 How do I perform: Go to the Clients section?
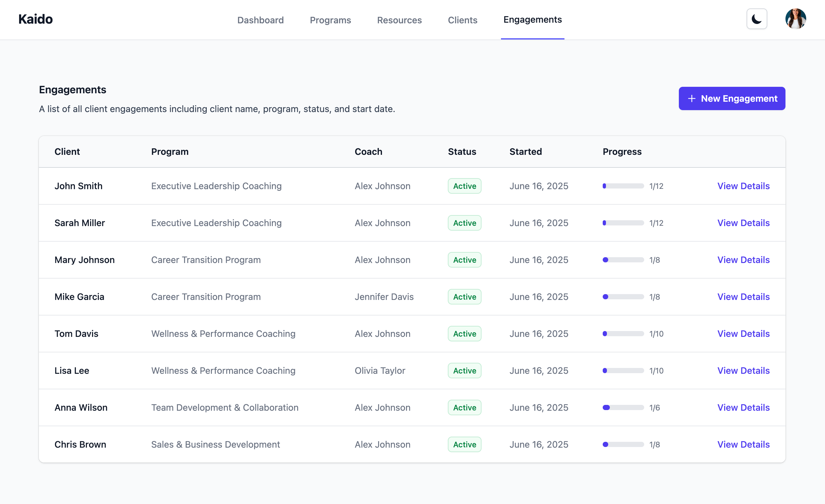[462, 20]
